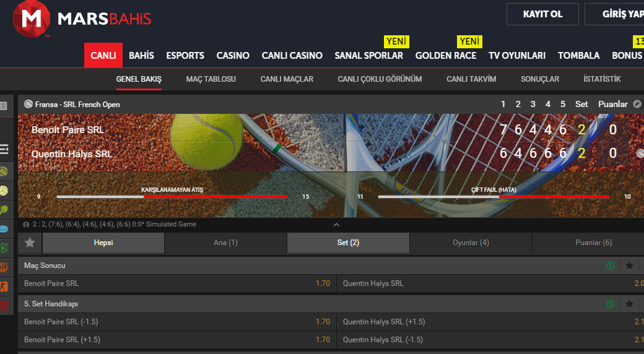644x354 pixels.
Task: Collapse the scoreboard with the chevron arrow
Action: [x=336, y=225]
